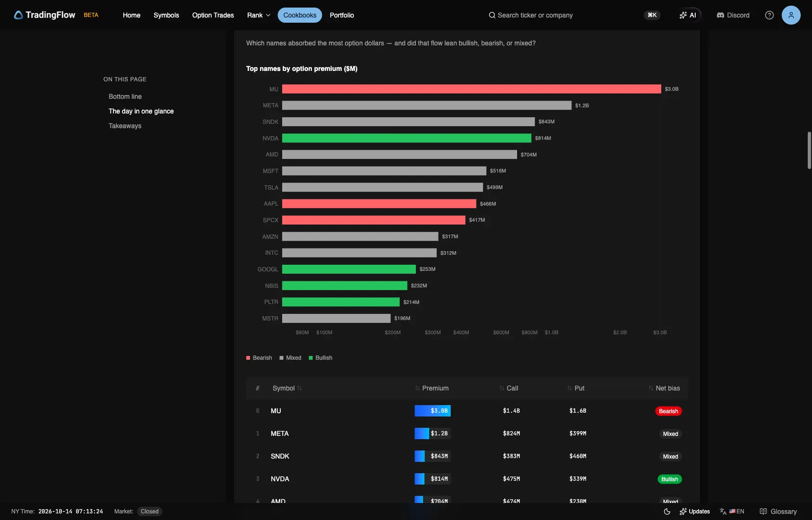Jump to The day in one glance
This screenshot has width=812, height=520.
click(141, 111)
